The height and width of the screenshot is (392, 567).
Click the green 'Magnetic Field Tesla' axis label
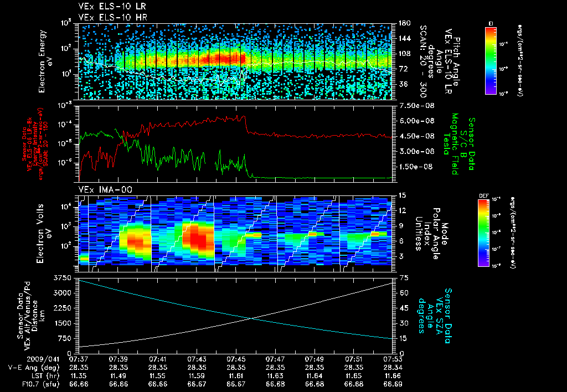click(451, 143)
